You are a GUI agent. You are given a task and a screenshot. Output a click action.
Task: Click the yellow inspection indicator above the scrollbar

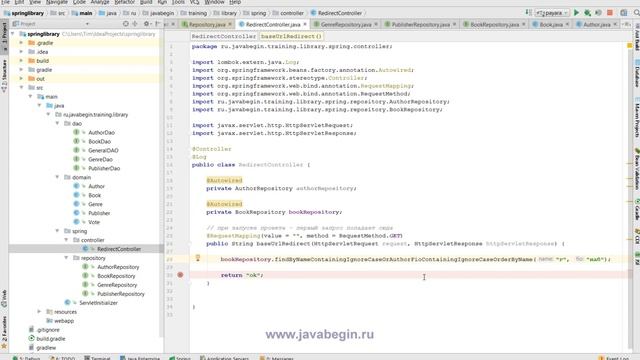[x=629, y=46]
